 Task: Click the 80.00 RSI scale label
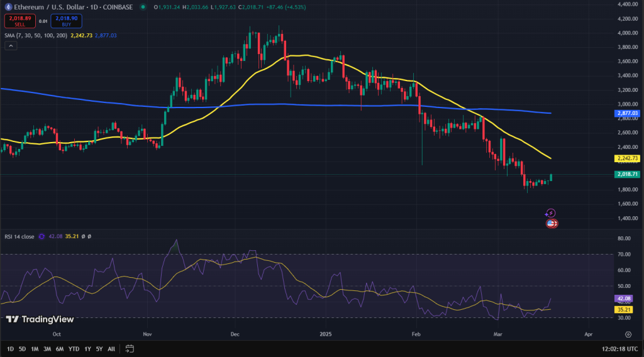point(624,238)
